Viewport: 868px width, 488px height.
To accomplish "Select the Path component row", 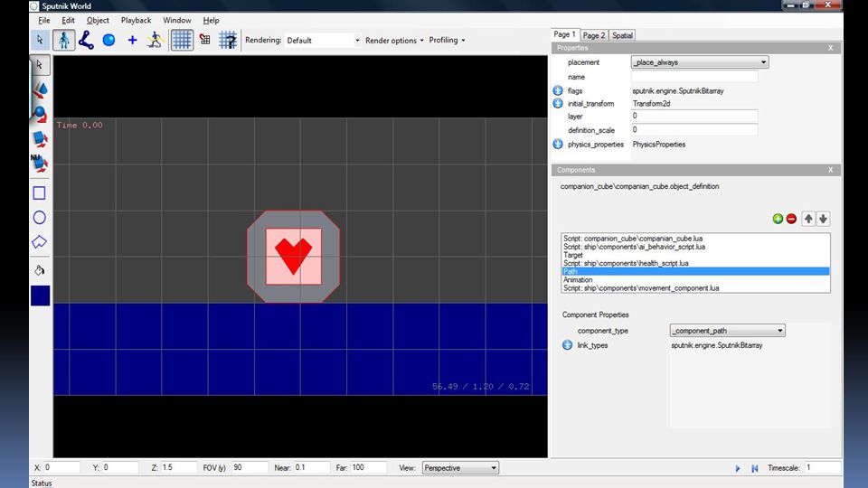I will point(695,272).
